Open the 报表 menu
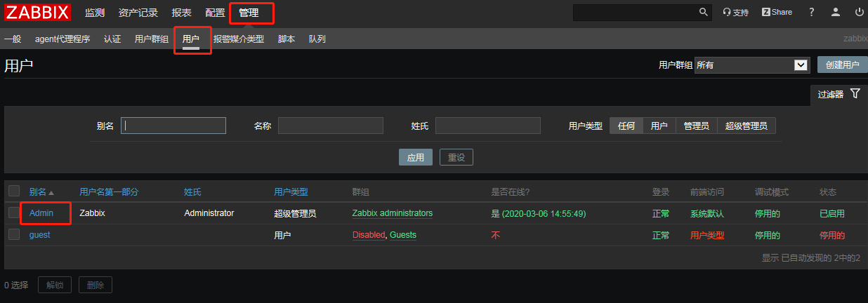Screen dimensions: 868x303 (x=181, y=13)
